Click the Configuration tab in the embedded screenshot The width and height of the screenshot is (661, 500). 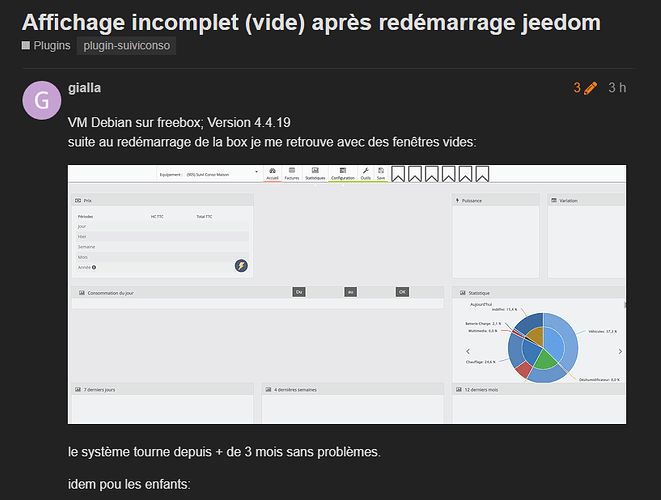click(343, 174)
